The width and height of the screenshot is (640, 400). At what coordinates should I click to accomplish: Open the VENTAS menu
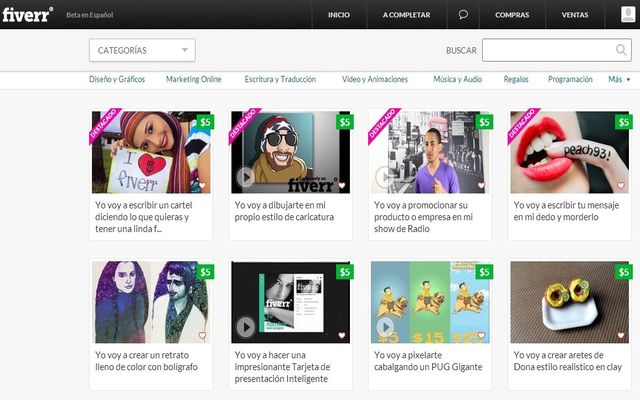coord(575,15)
